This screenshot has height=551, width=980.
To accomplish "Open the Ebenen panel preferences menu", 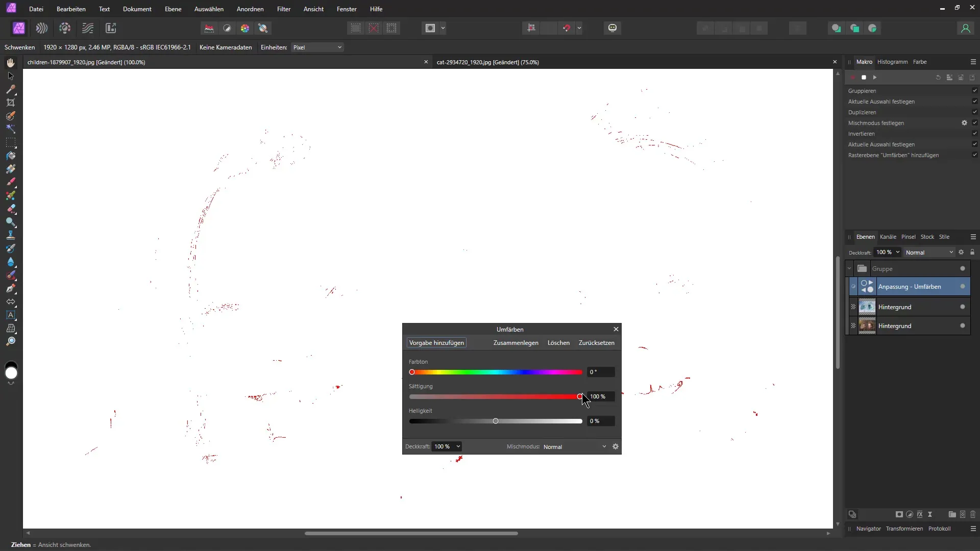I will point(973,237).
